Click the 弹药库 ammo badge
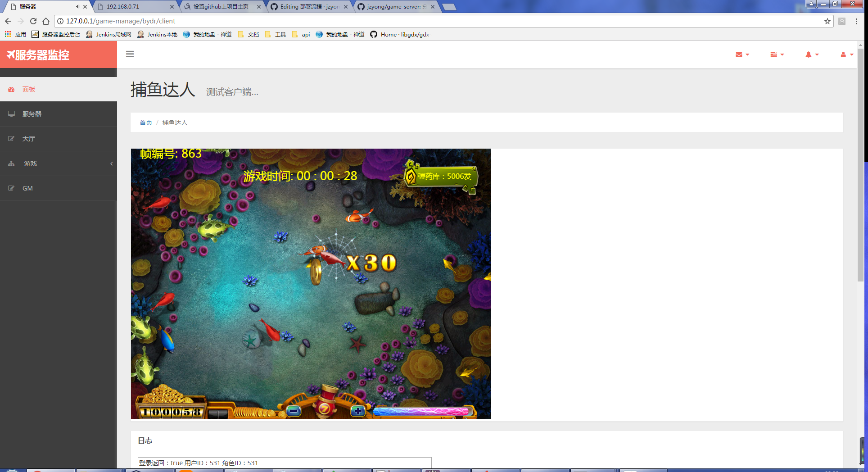The width and height of the screenshot is (868, 472). point(440,176)
